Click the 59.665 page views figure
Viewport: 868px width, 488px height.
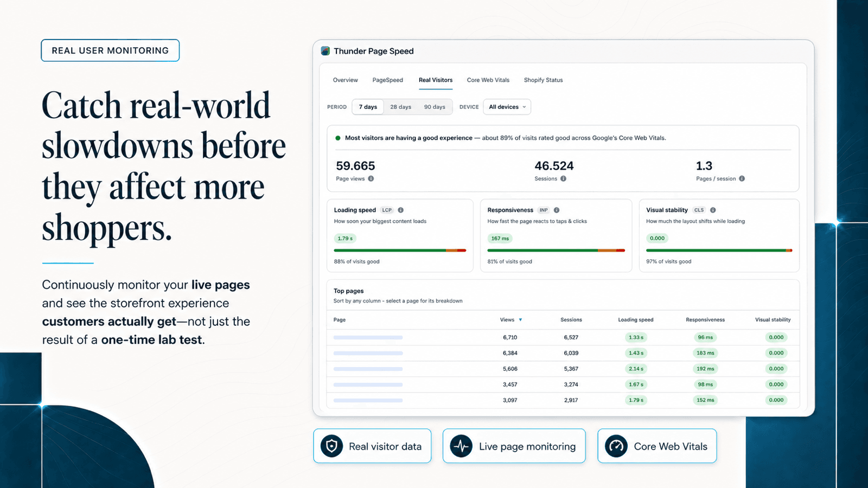click(x=355, y=166)
